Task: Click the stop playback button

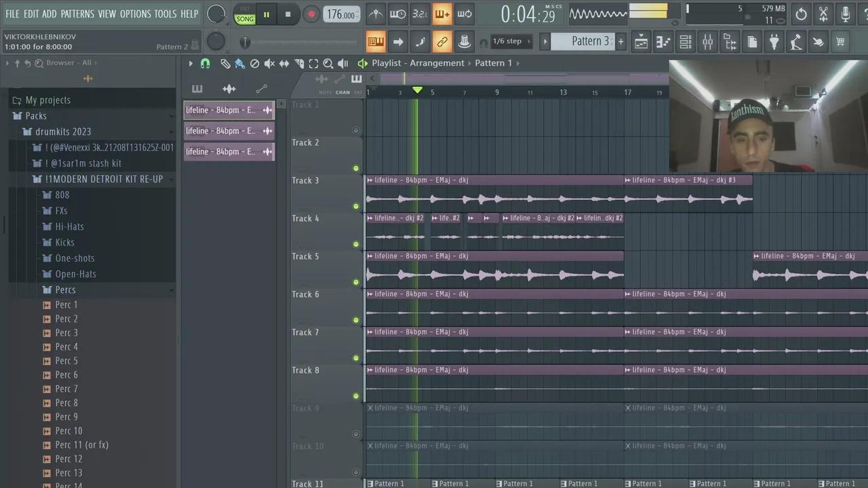Action: 288,14
